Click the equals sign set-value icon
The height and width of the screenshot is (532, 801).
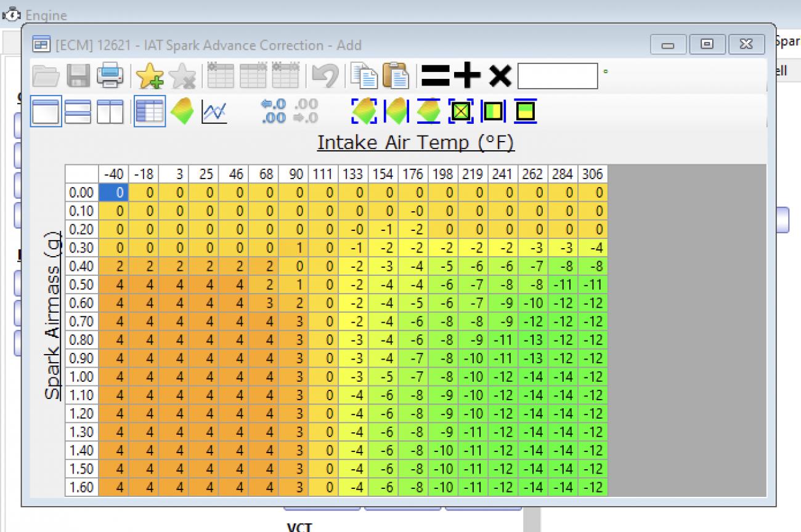tap(435, 76)
